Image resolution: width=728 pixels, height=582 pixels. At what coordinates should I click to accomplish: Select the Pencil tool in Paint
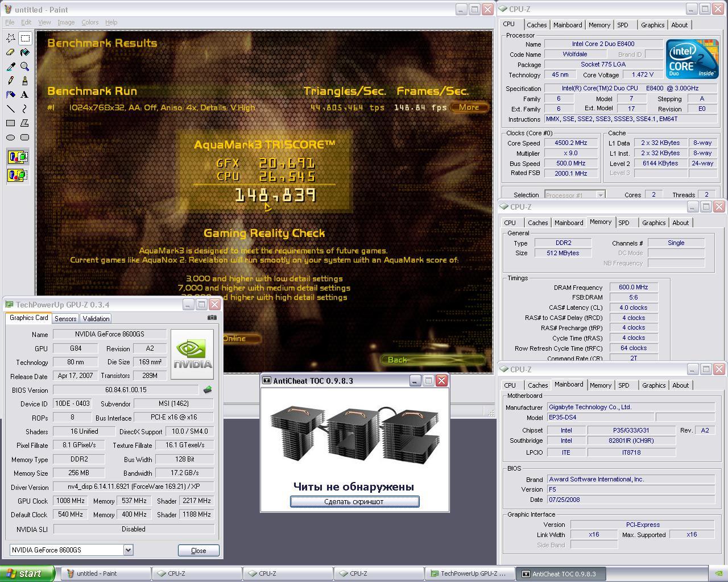tap(11, 81)
